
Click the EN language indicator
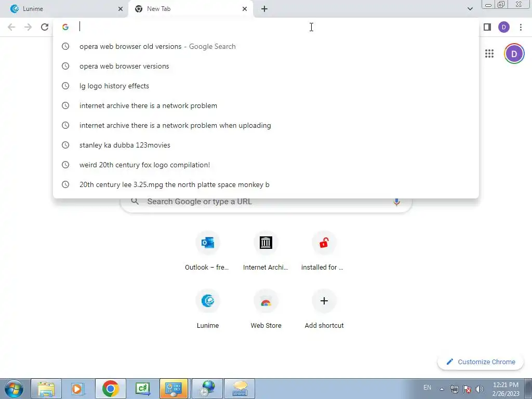click(427, 388)
